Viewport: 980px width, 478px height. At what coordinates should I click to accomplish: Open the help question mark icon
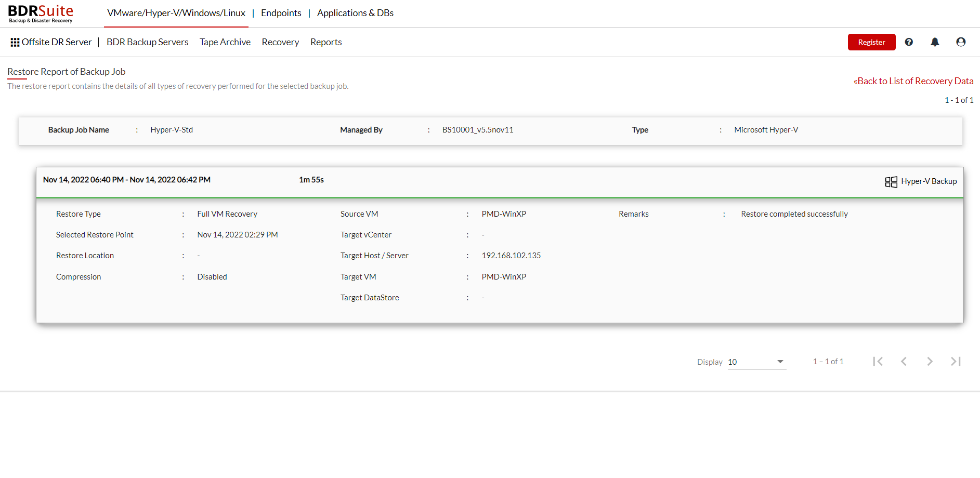(x=909, y=42)
